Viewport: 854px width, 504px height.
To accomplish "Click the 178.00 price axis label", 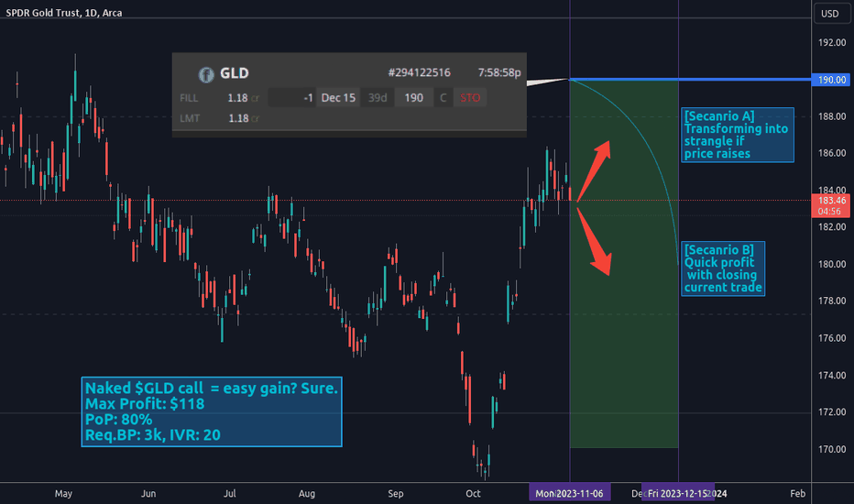I will coord(832,301).
